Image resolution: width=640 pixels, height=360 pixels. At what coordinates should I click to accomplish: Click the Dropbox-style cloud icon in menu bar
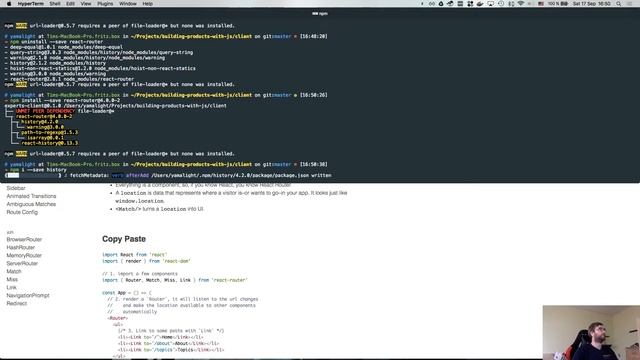click(450, 4)
